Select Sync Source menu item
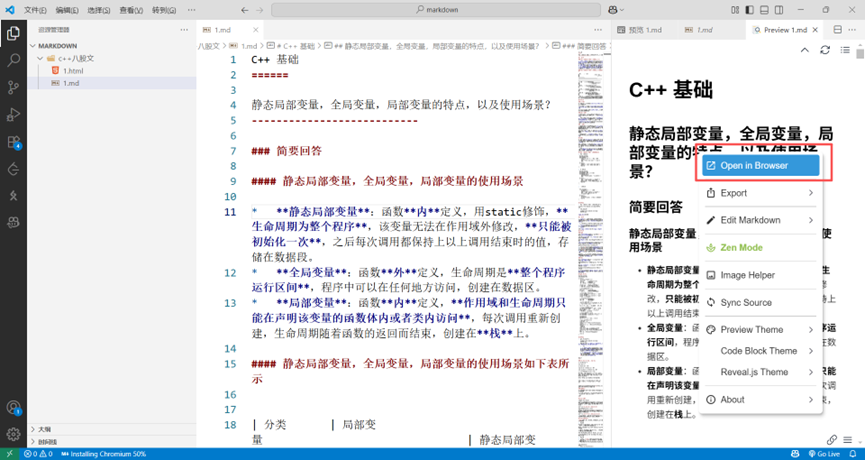This screenshot has height=460, width=865. pyautogui.click(x=760, y=302)
